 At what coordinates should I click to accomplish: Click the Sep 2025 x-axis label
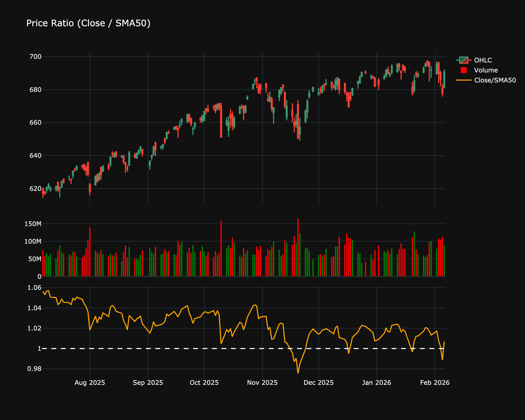(x=148, y=382)
